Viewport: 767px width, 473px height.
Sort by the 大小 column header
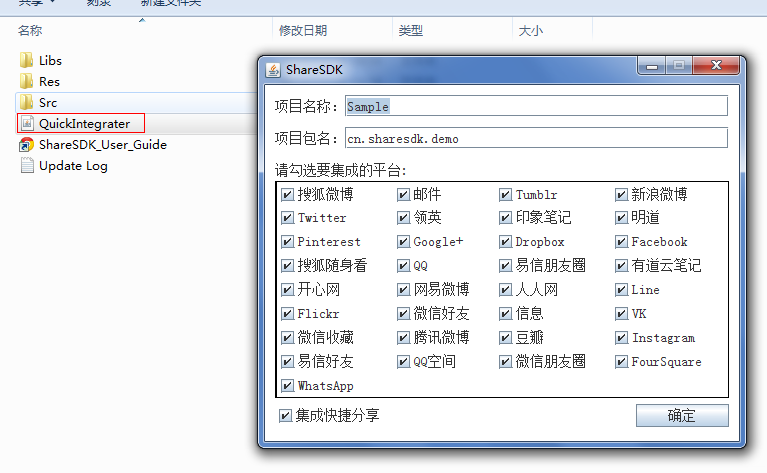click(x=531, y=30)
